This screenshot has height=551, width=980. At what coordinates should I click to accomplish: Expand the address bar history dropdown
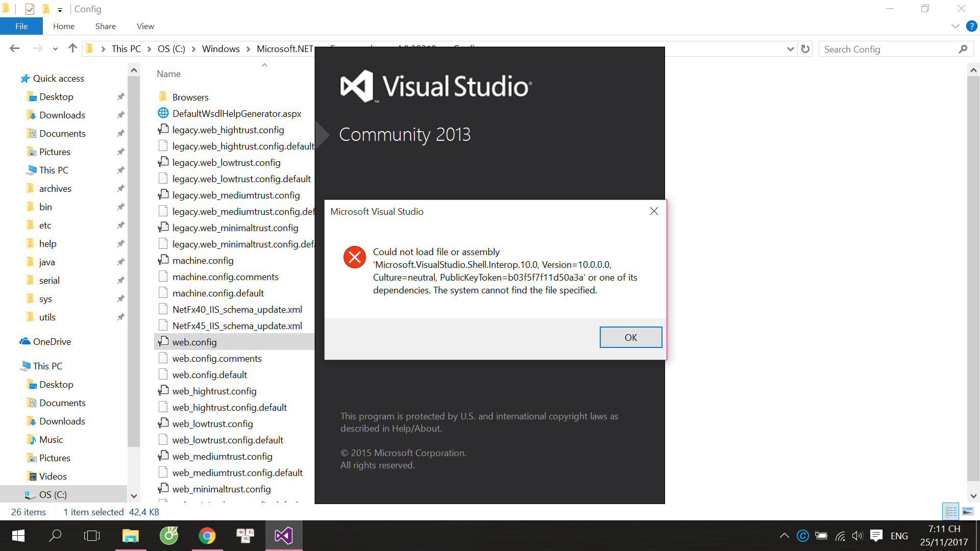pos(790,49)
